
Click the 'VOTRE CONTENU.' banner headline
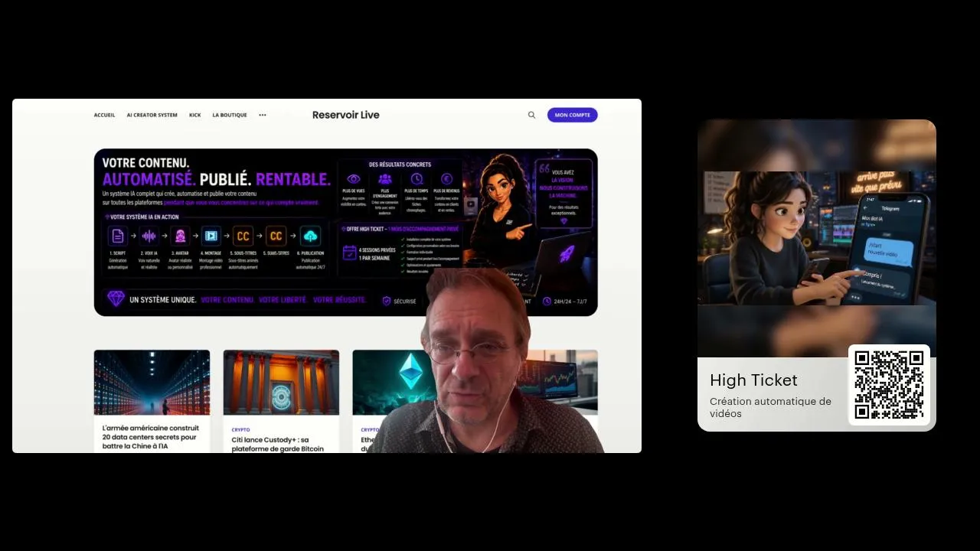point(145,163)
